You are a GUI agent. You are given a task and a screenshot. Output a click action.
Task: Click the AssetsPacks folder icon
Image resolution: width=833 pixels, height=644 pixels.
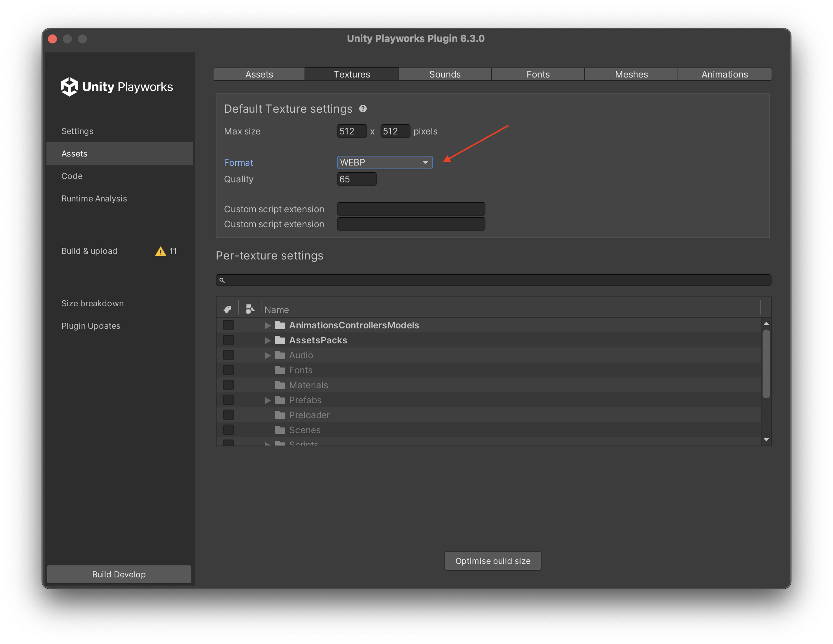click(x=280, y=340)
